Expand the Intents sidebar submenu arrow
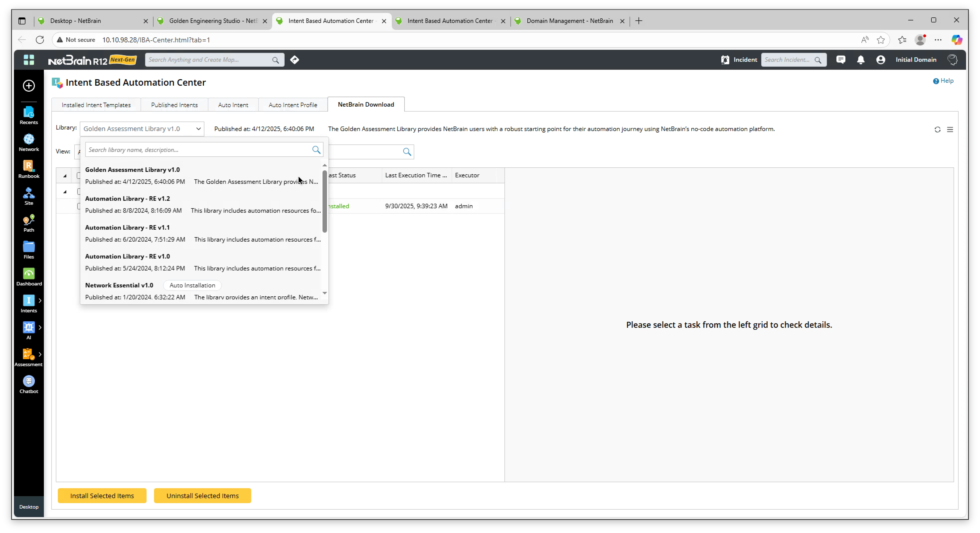The image size is (980, 533). 40,300
